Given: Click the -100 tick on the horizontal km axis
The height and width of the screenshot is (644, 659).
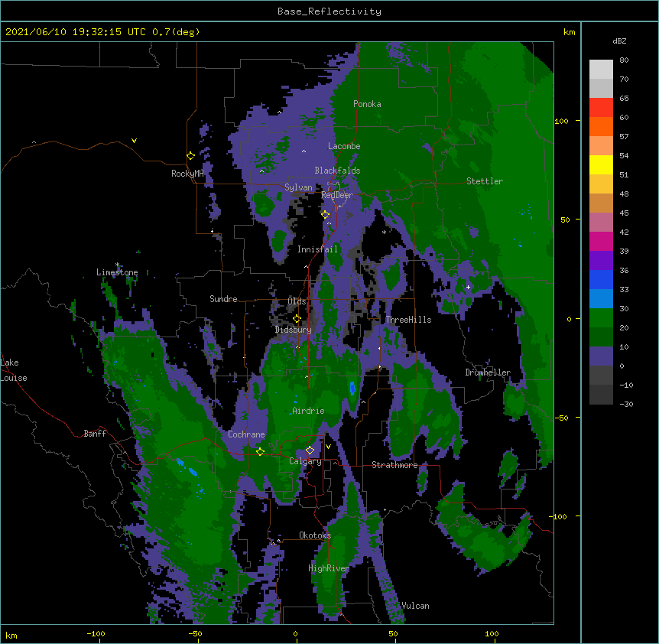Looking at the screenshot, I should [x=96, y=633].
